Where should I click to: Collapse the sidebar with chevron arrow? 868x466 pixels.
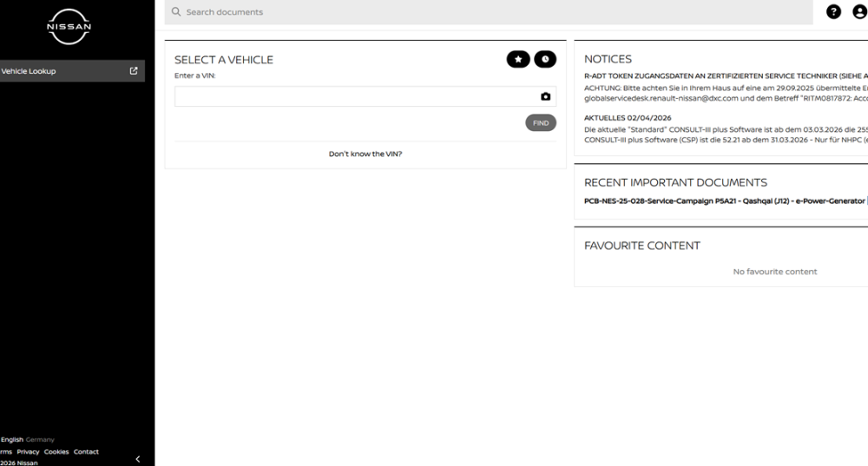pyautogui.click(x=138, y=459)
